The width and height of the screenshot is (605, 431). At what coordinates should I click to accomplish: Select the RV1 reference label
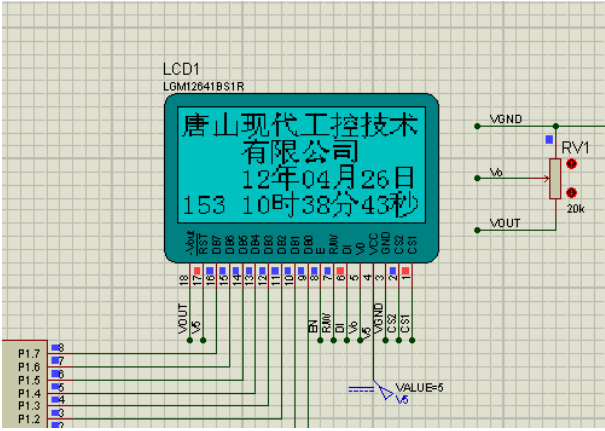(575, 148)
